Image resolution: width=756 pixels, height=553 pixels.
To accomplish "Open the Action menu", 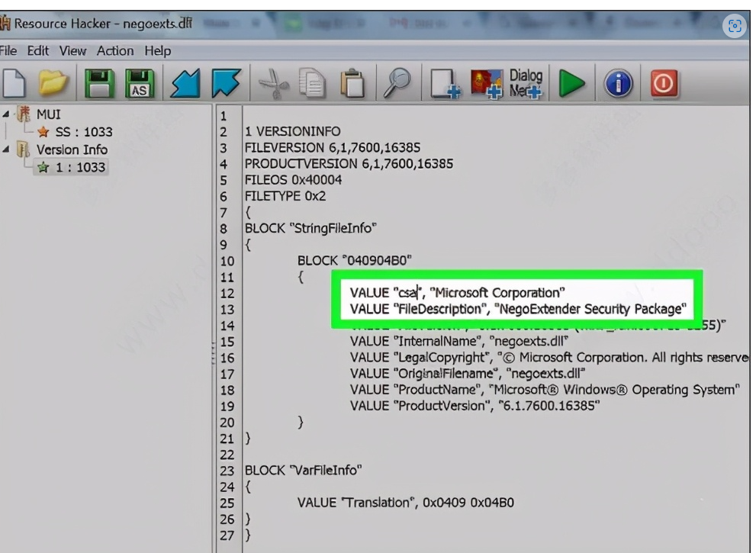I will coord(114,51).
